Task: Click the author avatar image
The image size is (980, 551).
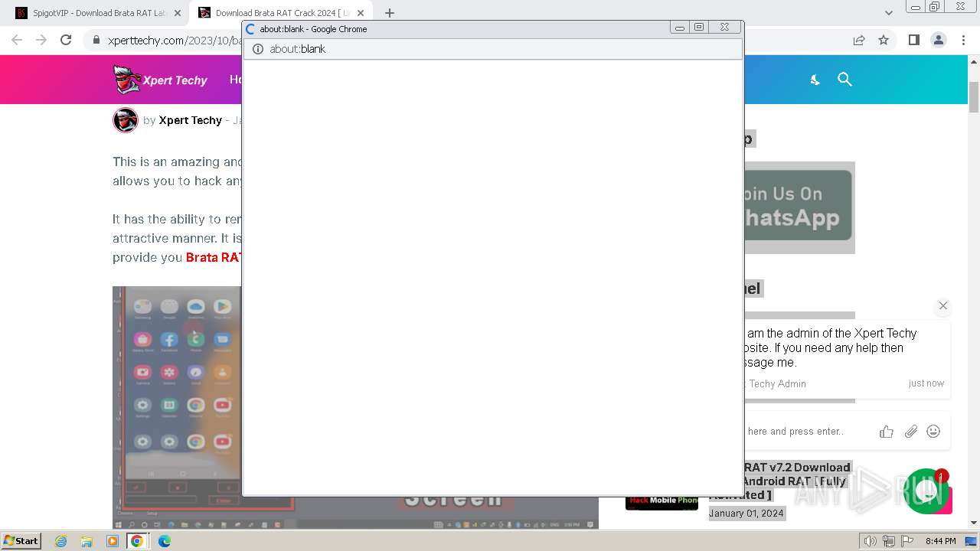Action: click(x=126, y=120)
